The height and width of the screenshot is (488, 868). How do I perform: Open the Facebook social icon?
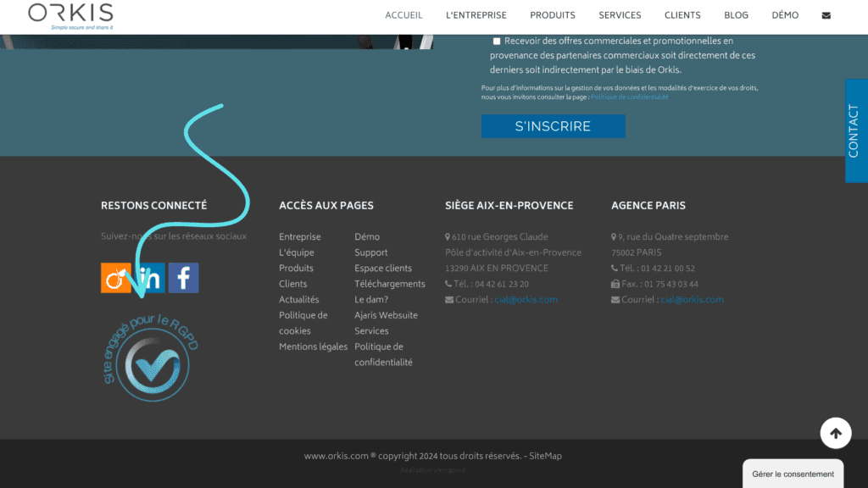[183, 278]
